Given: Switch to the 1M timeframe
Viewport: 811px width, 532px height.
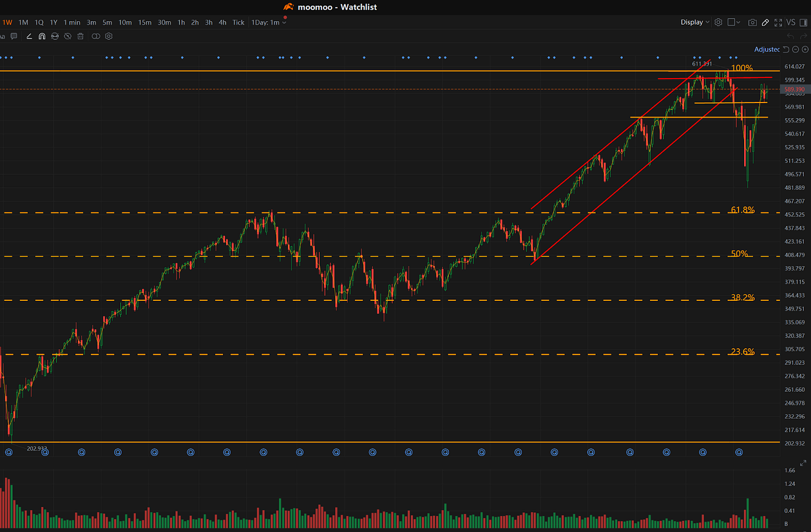Looking at the screenshot, I should point(23,22).
